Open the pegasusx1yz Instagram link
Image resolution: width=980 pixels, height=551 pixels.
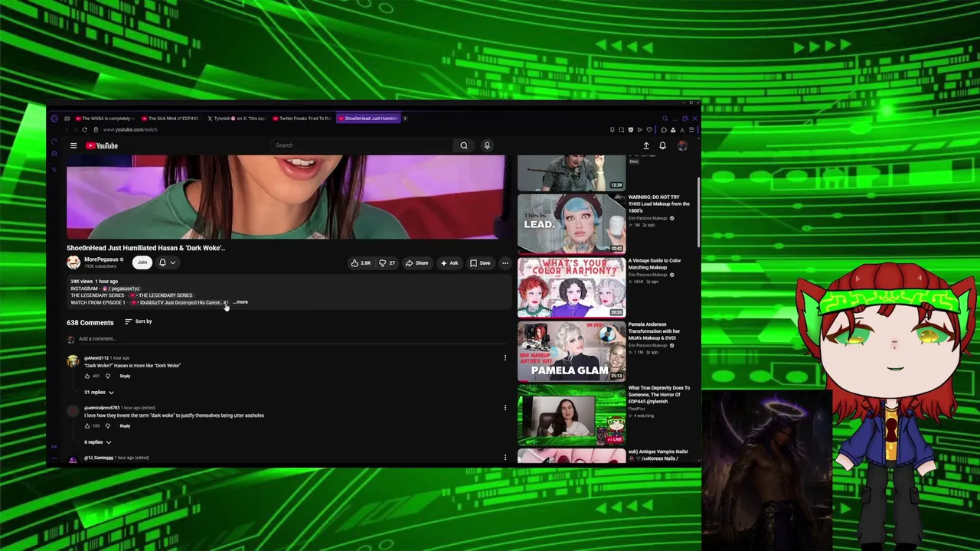[120, 289]
